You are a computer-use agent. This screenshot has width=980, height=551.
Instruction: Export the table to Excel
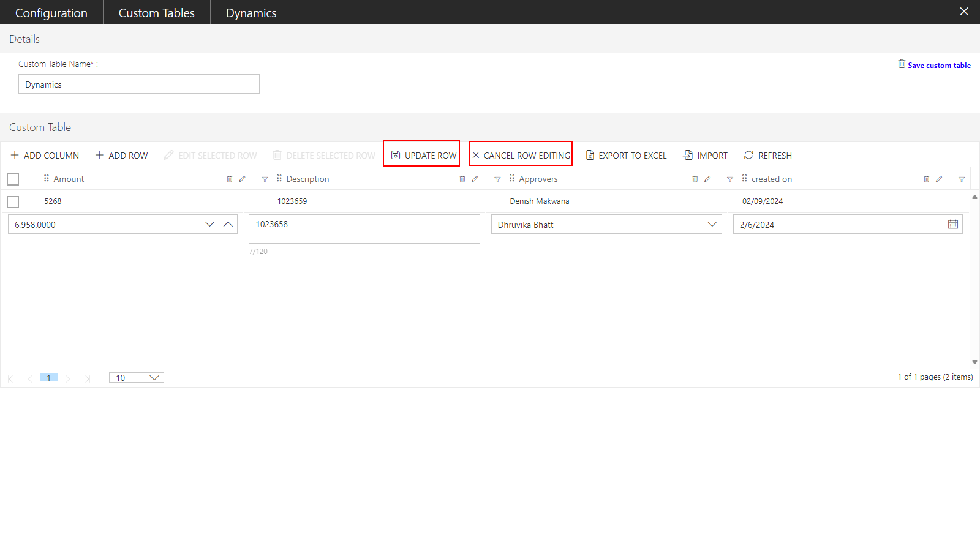[x=626, y=156]
